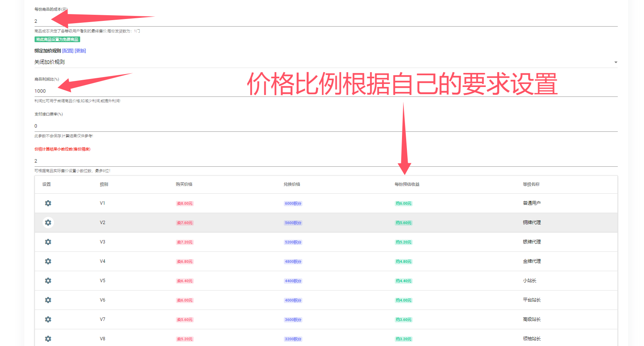
Task: Click the 6000积分 exchange badge
Action: coord(293,204)
